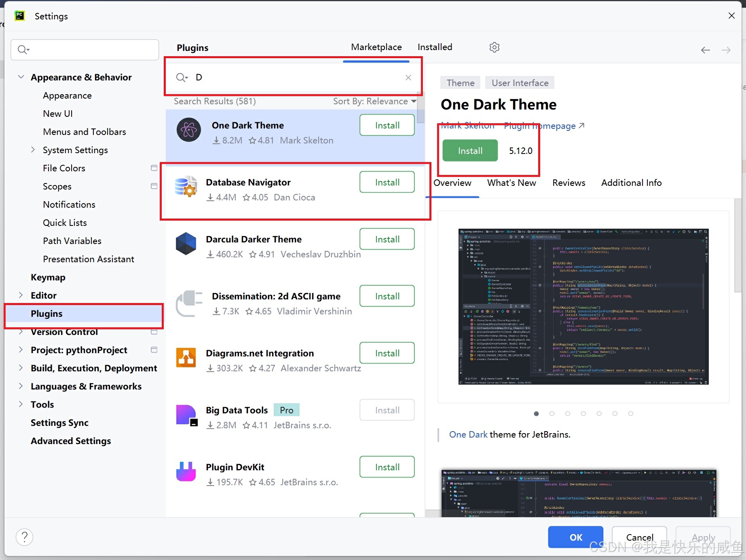Image resolution: width=746 pixels, height=560 pixels.
Task: Switch to the Marketplace tab
Action: tap(376, 47)
